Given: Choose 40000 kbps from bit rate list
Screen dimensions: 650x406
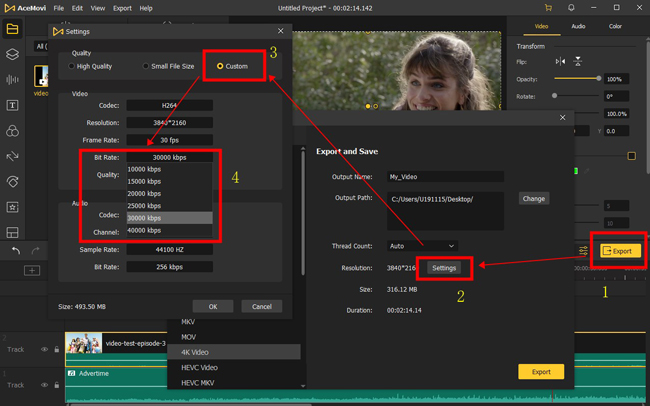Looking at the screenshot, I should point(170,230).
